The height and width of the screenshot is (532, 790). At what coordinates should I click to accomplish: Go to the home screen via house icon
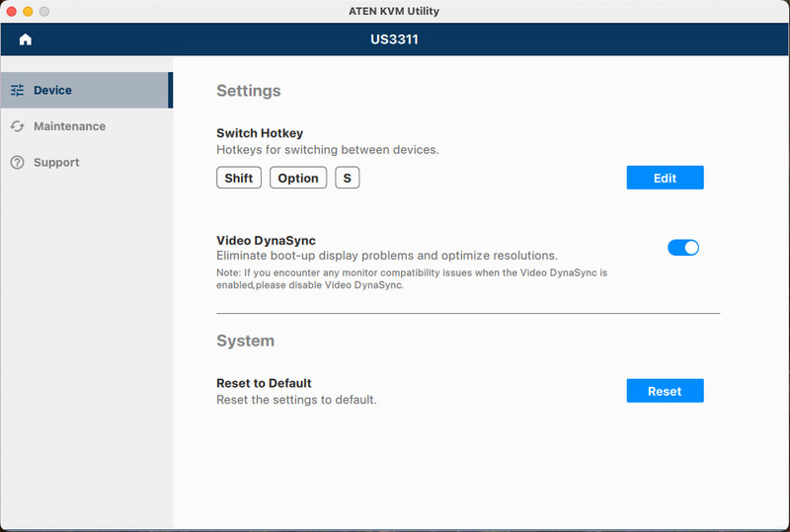(26, 39)
